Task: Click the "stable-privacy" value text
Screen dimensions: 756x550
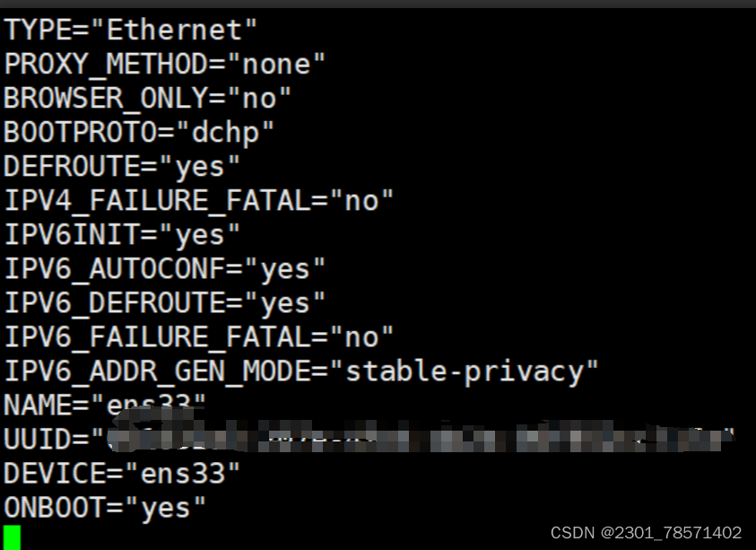Action: click(465, 371)
